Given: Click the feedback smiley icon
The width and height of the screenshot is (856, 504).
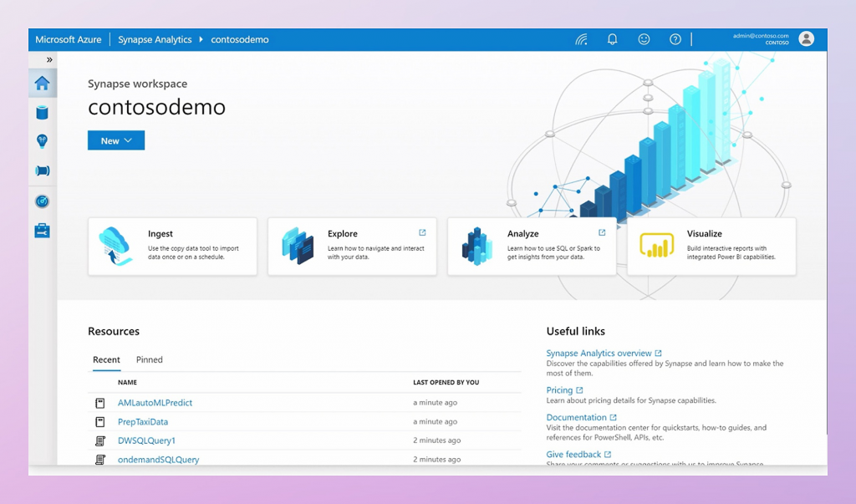Looking at the screenshot, I should (644, 39).
